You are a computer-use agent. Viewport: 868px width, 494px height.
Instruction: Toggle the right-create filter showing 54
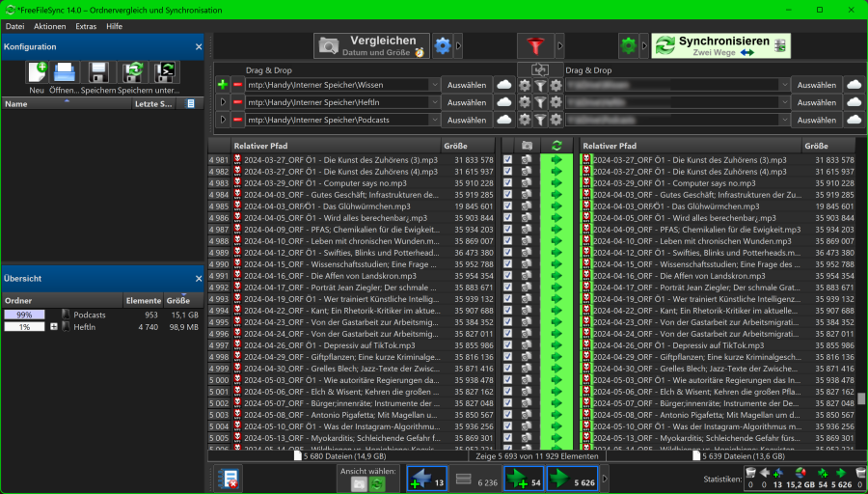[x=524, y=480]
